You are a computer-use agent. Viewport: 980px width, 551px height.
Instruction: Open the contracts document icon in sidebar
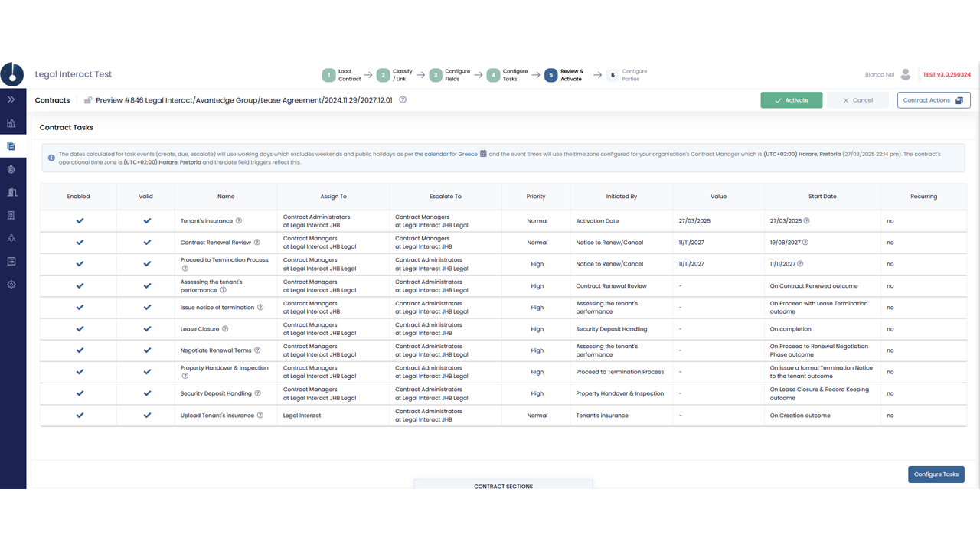pyautogui.click(x=11, y=146)
